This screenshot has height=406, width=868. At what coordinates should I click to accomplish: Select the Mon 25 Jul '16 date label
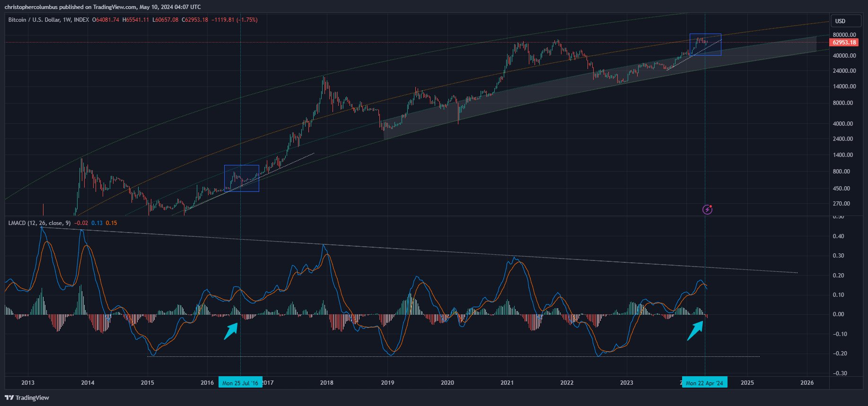point(240,383)
